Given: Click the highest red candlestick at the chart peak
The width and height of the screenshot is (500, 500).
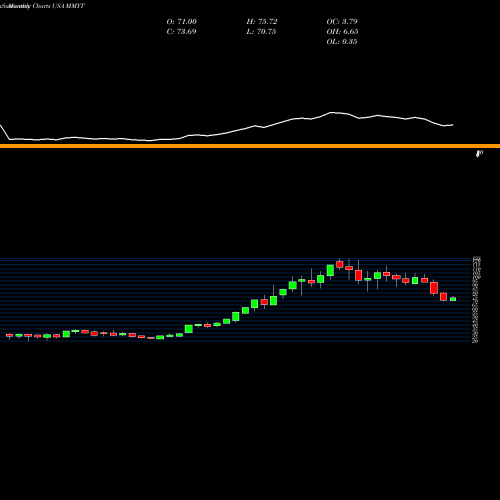Looking at the screenshot, I should tap(340, 264).
